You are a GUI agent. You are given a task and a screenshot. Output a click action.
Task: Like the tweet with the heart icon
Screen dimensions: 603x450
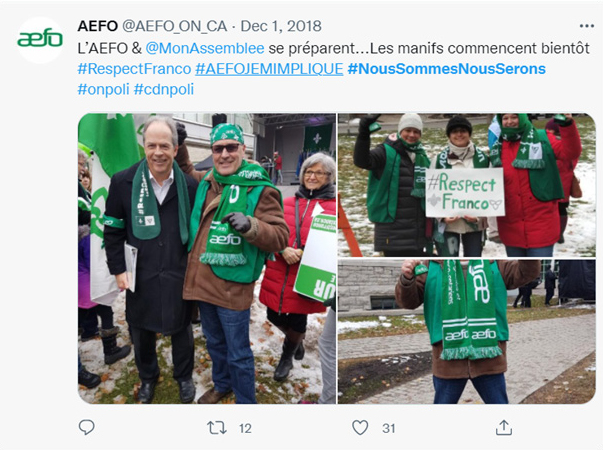pos(360,428)
